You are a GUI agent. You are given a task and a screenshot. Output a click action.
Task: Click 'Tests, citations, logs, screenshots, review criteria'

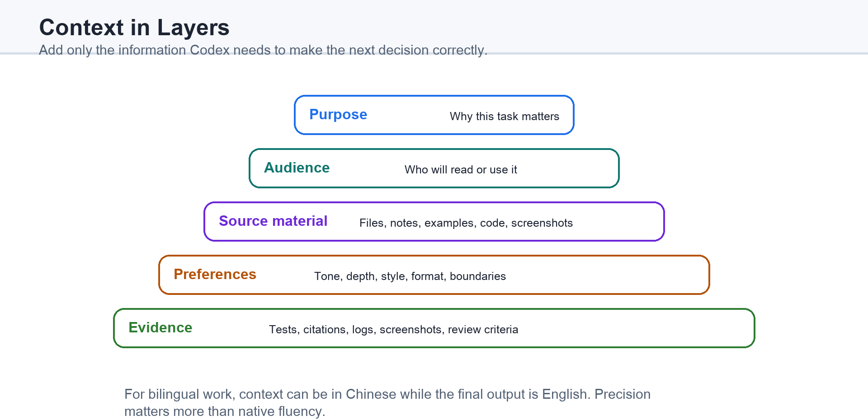coord(394,330)
